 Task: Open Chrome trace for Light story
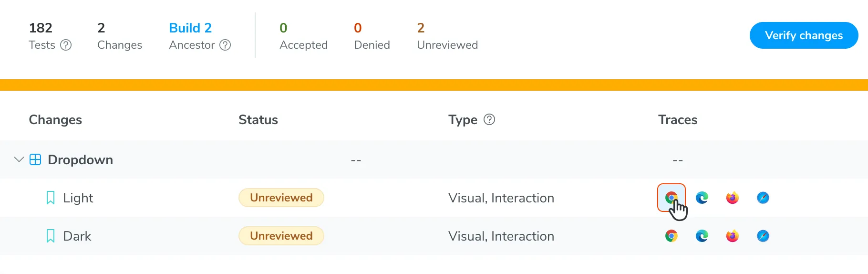[671, 198]
